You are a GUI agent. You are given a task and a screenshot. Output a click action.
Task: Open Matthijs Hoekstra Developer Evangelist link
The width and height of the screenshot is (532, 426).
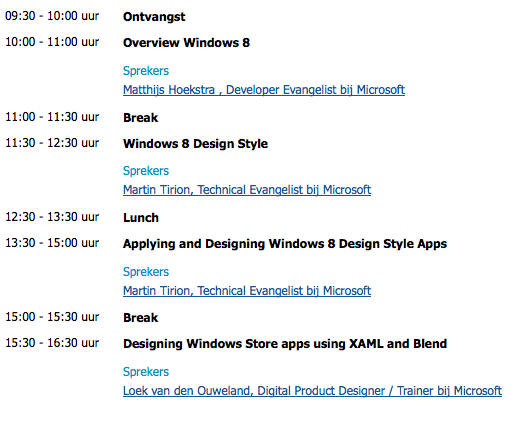[264, 90]
